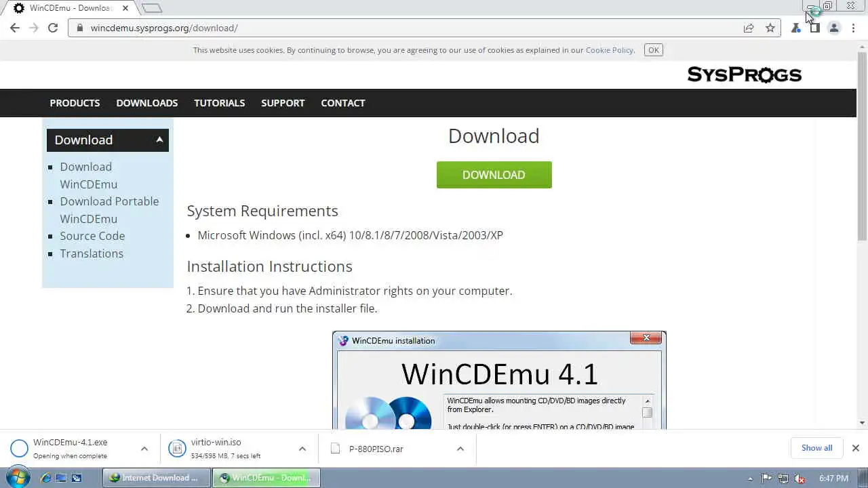
Task: Open Chrome Labs flask icon
Action: 796,28
